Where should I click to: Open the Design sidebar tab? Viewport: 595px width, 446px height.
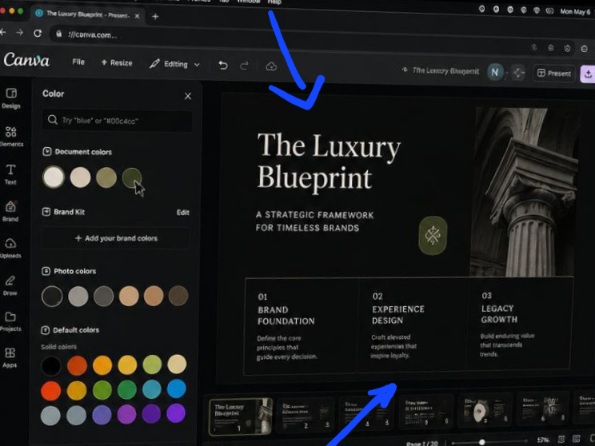11,98
